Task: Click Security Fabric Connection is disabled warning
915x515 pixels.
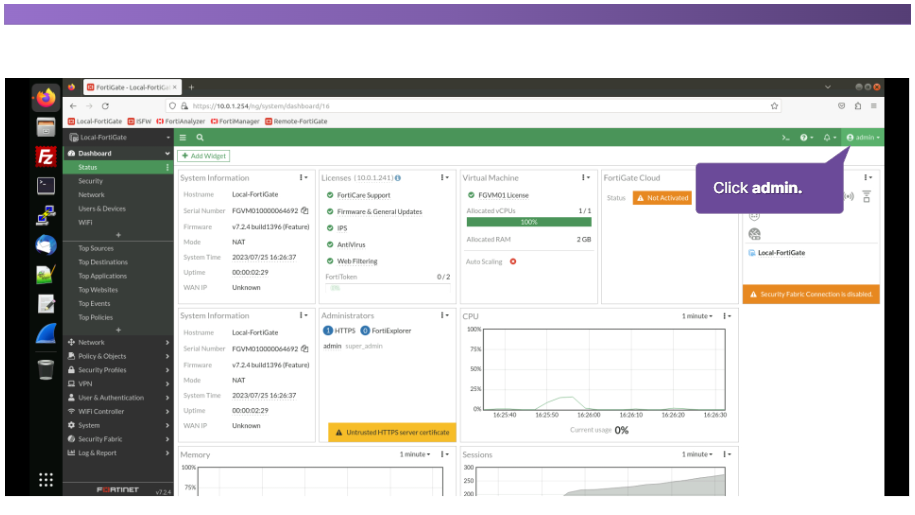Action: pyautogui.click(x=811, y=294)
